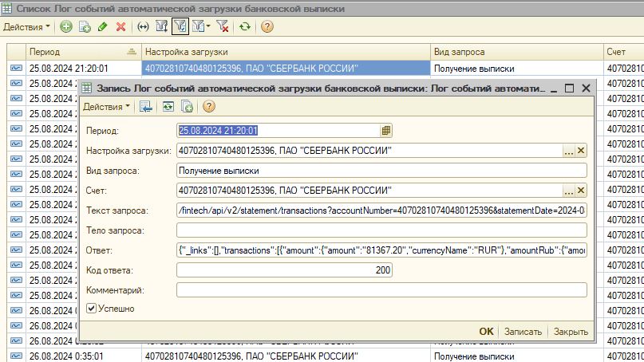Open help in the list window toolbar

[267, 26]
